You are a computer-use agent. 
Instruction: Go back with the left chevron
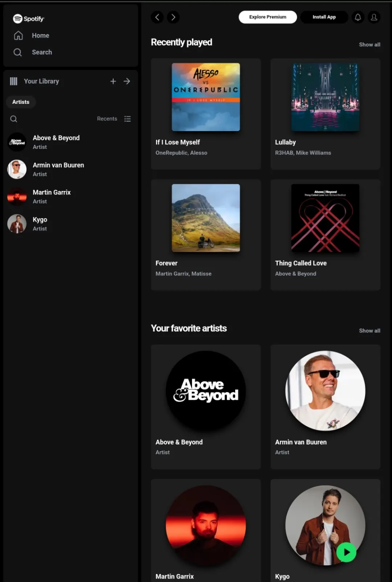click(x=157, y=17)
